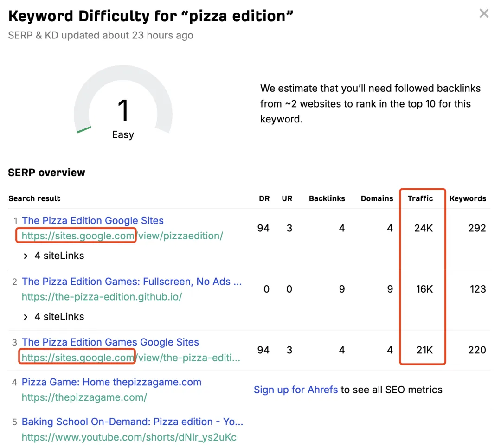Screen dimensions: 501x448
Task: Open Pizza Game: Home thepizzagame.com
Action: [111, 383]
